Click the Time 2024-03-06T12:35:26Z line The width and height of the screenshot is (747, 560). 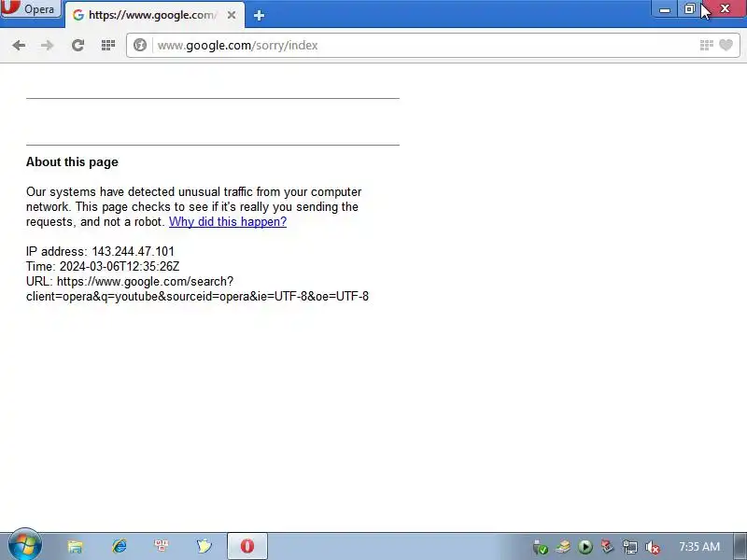[x=103, y=266]
